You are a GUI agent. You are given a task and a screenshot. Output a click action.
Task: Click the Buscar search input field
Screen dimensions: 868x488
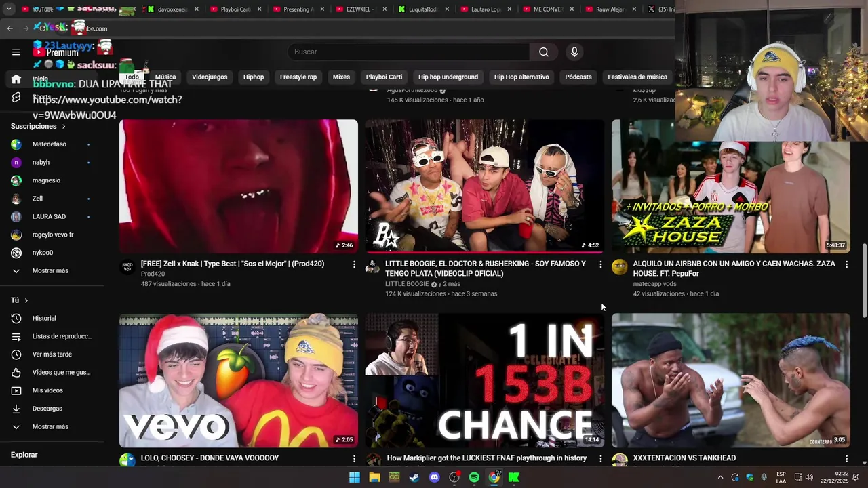tap(408, 52)
